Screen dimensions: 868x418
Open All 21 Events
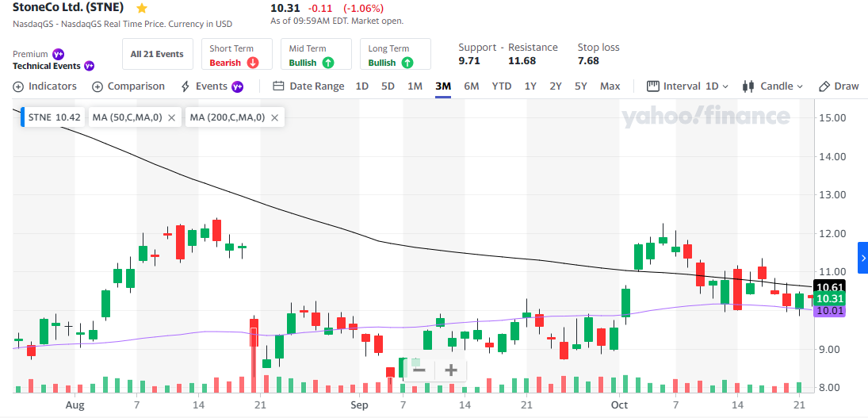[x=157, y=54]
